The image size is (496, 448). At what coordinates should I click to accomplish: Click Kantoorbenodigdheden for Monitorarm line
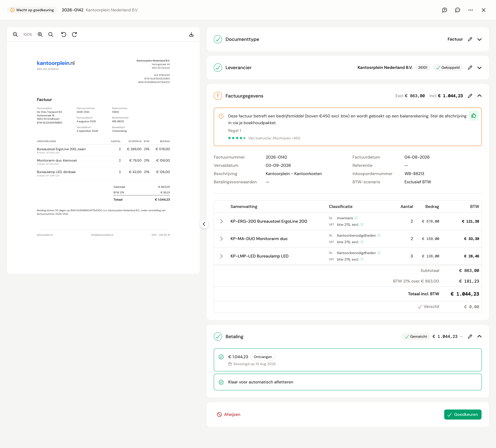[x=356, y=235]
